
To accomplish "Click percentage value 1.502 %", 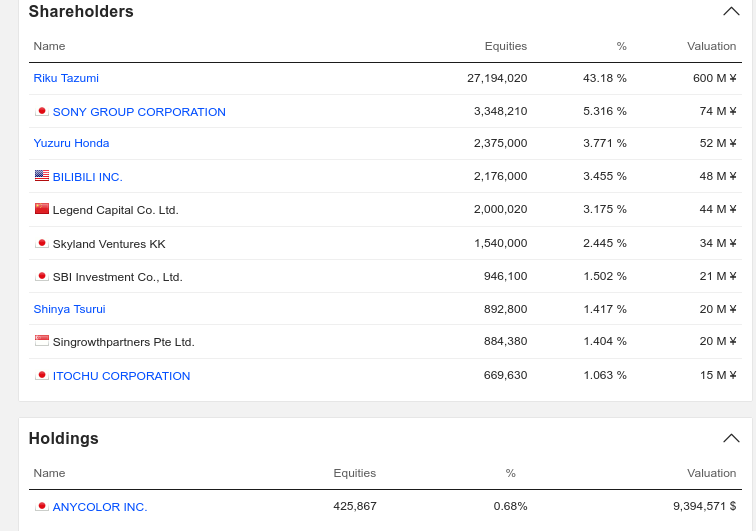I will point(605,276).
